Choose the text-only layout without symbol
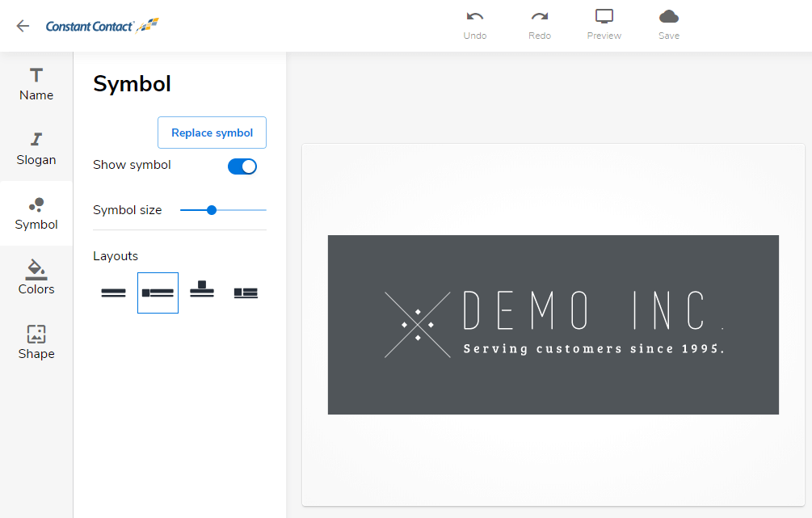Image resolution: width=812 pixels, height=518 pixels. pos(113,293)
